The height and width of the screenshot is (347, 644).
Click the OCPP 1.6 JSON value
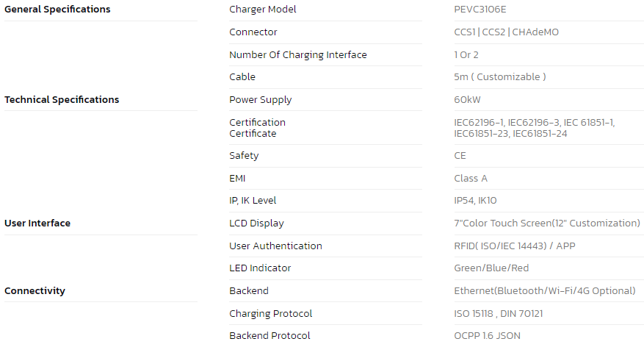coord(487,335)
